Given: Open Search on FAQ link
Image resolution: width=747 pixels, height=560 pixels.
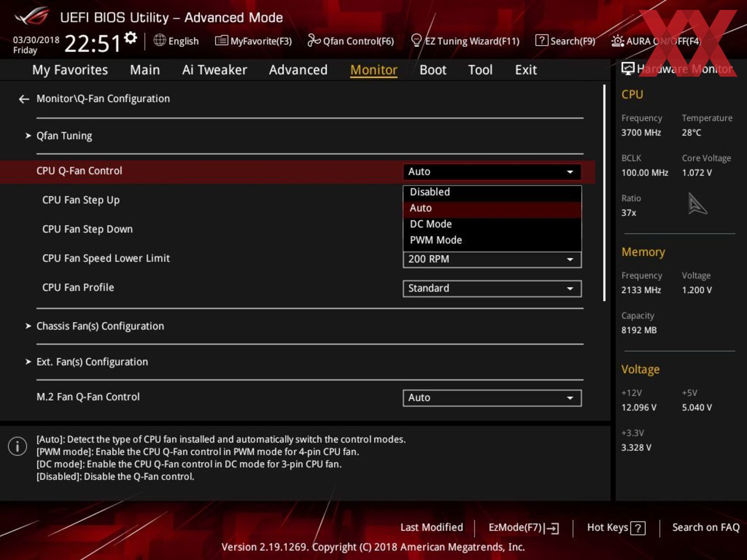Looking at the screenshot, I should click(x=706, y=528).
